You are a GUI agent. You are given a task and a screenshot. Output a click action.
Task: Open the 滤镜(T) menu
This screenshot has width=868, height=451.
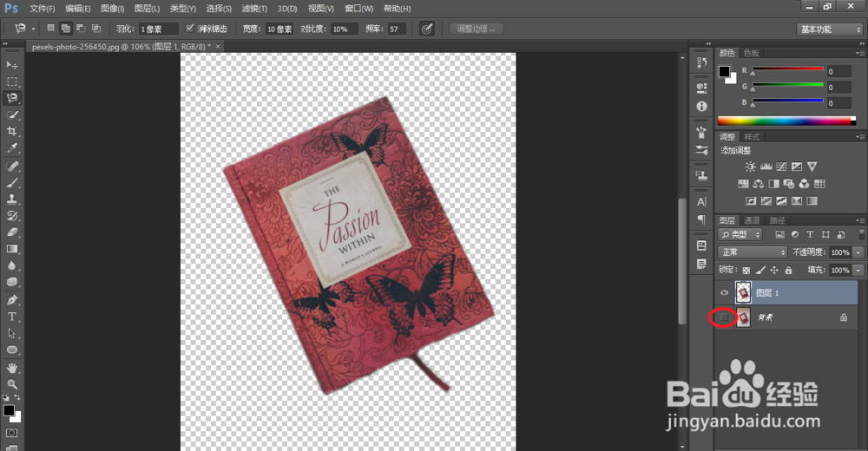[254, 9]
